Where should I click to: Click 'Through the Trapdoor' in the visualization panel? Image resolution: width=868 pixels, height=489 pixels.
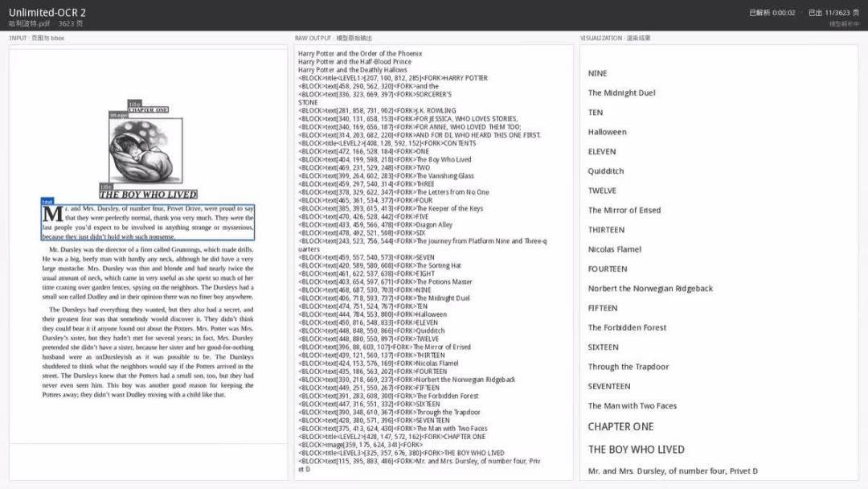point(628,367)
